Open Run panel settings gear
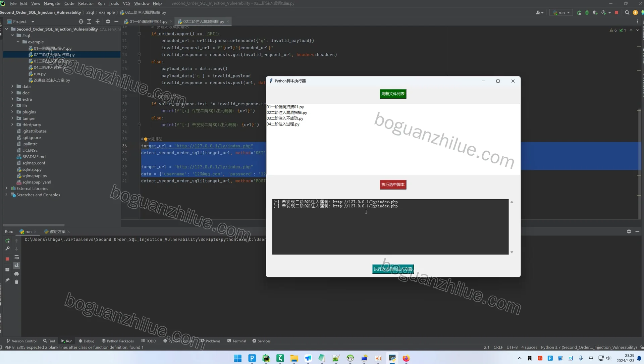 pos(629,231)
